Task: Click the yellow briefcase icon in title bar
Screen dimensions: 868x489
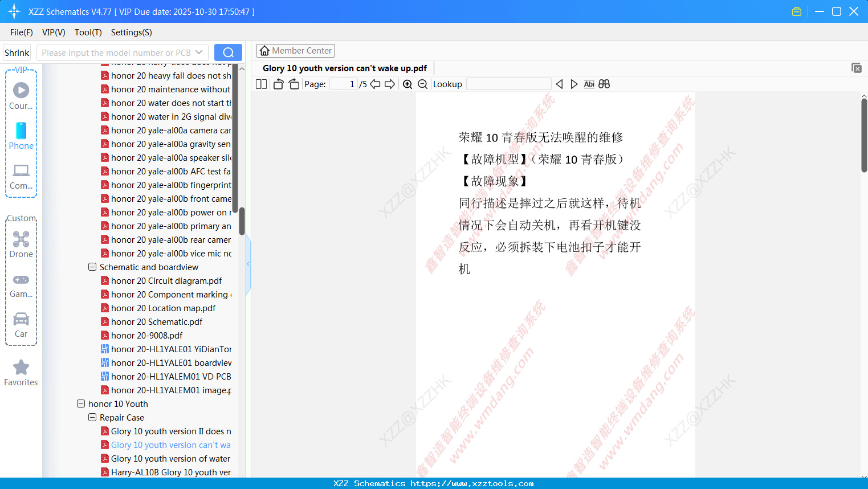Action: (x=797, y=11)
